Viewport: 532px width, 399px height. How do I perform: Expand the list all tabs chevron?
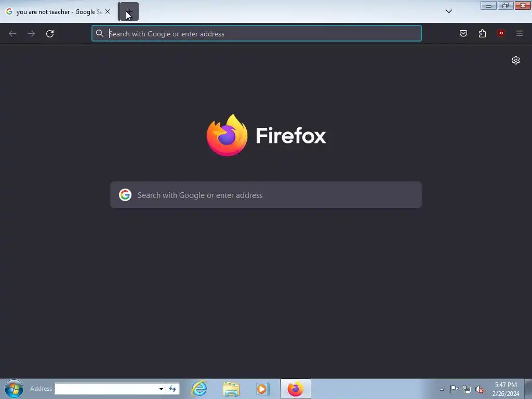coord(448,11)
